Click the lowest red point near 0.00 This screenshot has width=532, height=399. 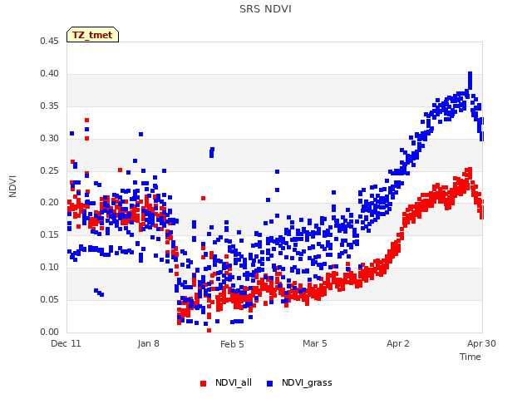[x=209, y=330]
